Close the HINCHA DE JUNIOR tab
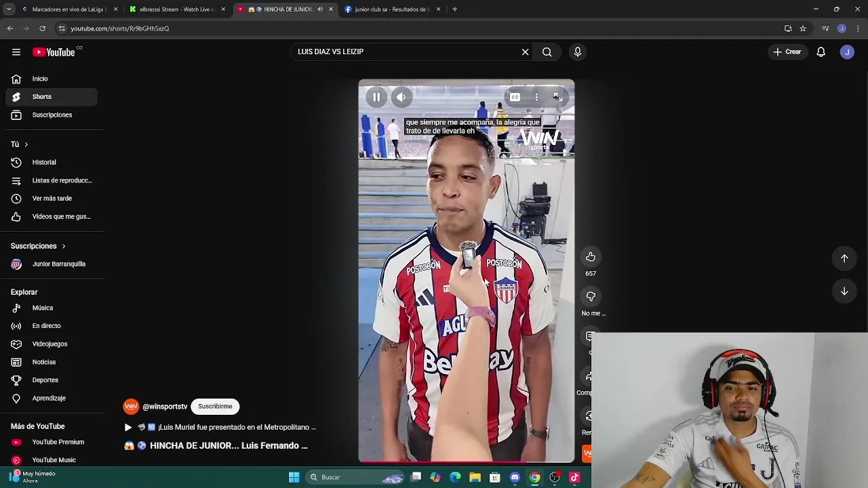868x488 pixels. click(x=331, y=9)
